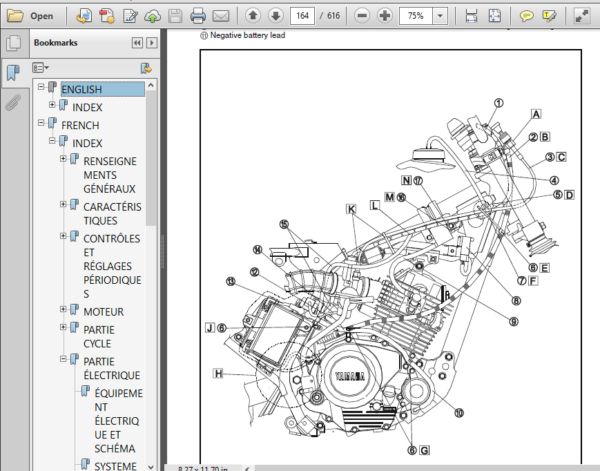Collapse the ENGLISH bookmark node
Viewport: 600px width, 471px height.
pos(41,87)
